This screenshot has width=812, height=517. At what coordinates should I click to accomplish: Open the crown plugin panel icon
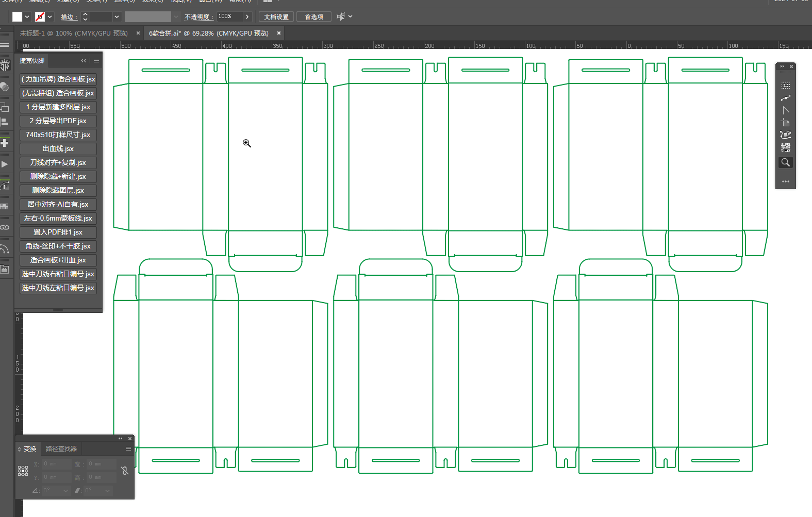point(5,65)
